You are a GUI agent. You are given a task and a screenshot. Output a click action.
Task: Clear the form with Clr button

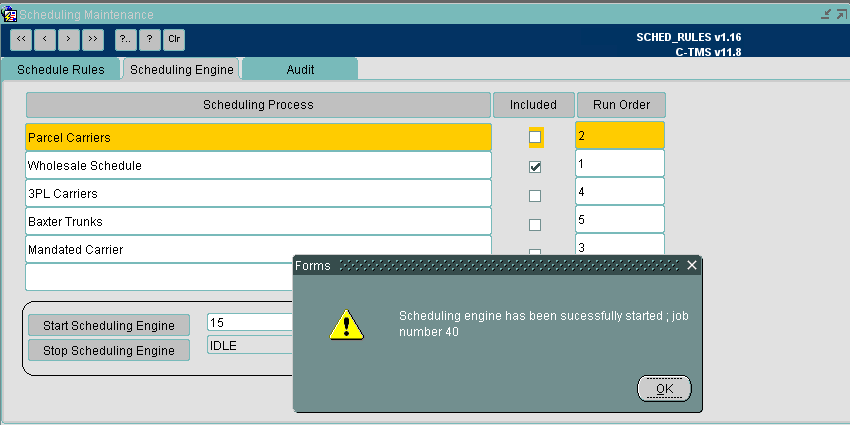pos(174,40)
